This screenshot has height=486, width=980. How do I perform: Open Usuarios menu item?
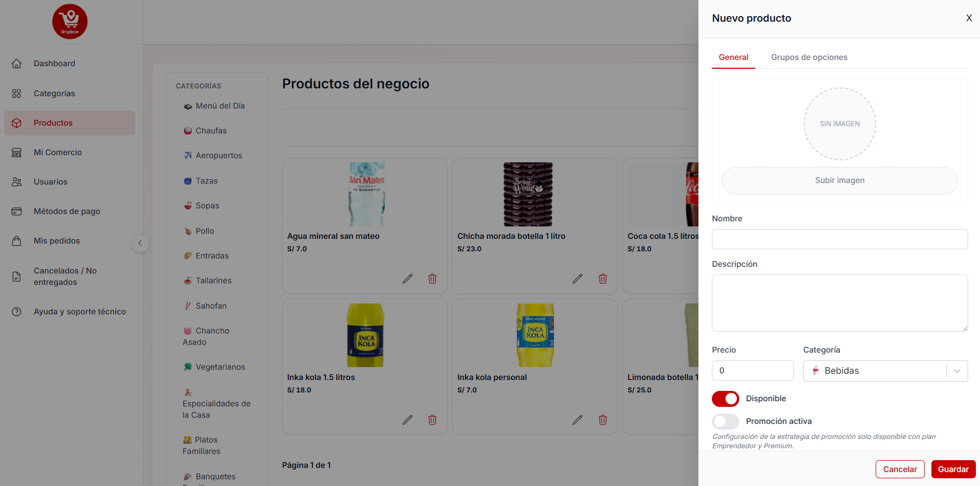70,182
